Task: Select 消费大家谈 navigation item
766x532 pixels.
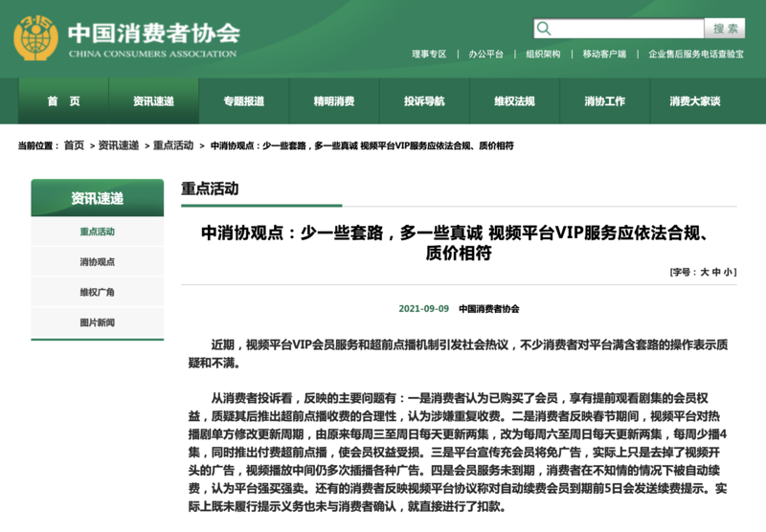Action: [x=695, y=101]
